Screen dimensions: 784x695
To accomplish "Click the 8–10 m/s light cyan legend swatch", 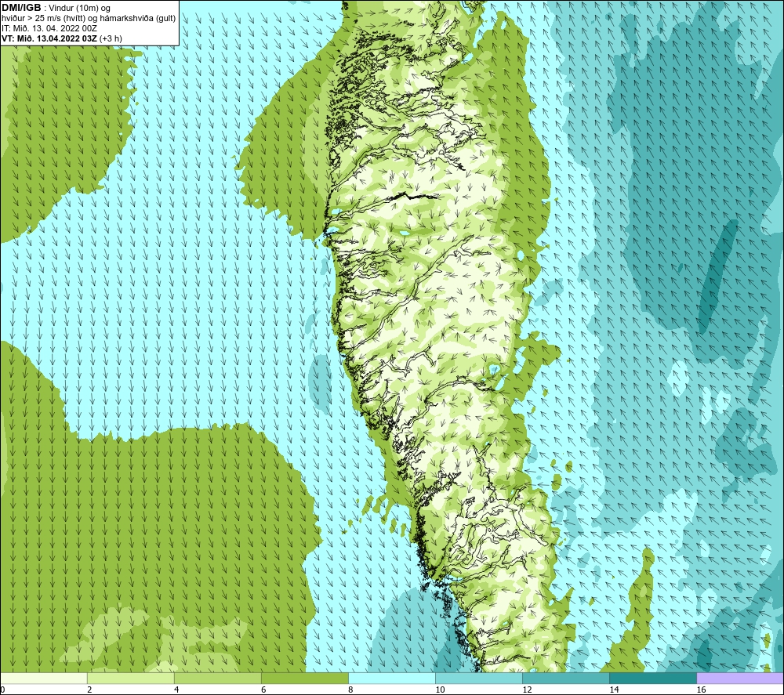I will [391, 678].
